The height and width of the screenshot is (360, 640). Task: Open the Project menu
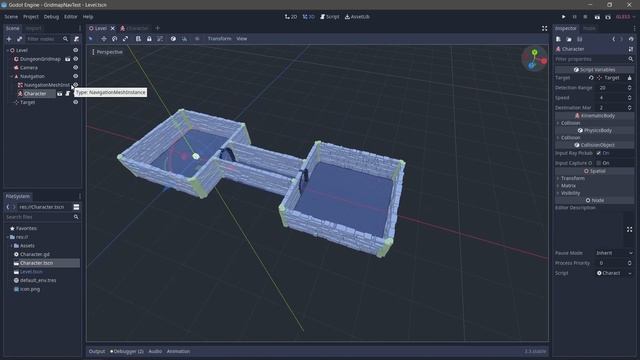coord(31,17)
